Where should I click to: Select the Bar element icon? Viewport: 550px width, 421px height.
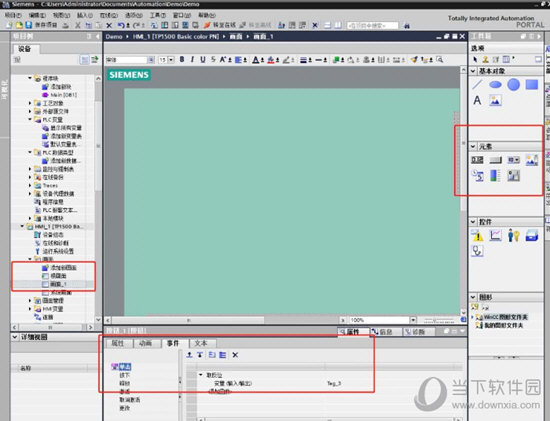coord(495,175)
